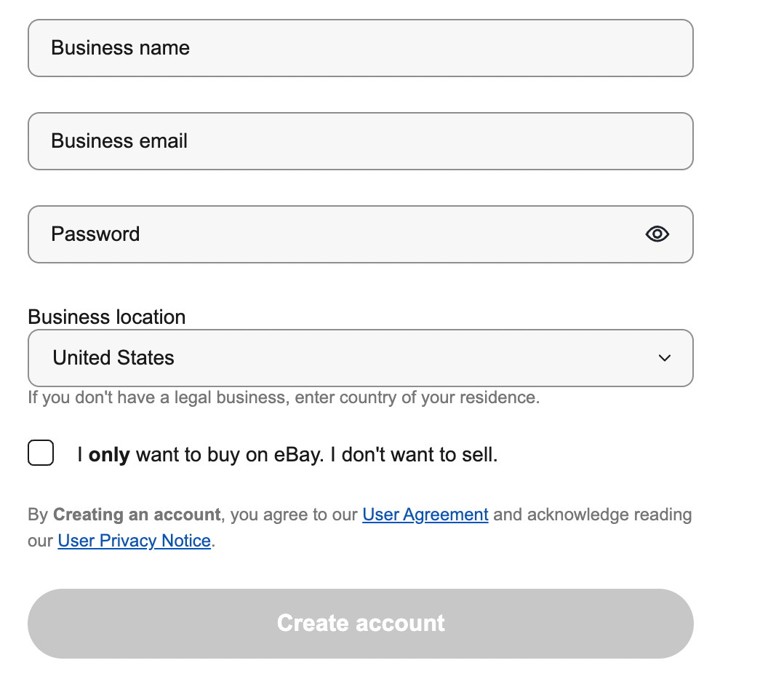Click label "I only want to buy on eBay"
Screen dimensions: 784x687
pos(201,455)
